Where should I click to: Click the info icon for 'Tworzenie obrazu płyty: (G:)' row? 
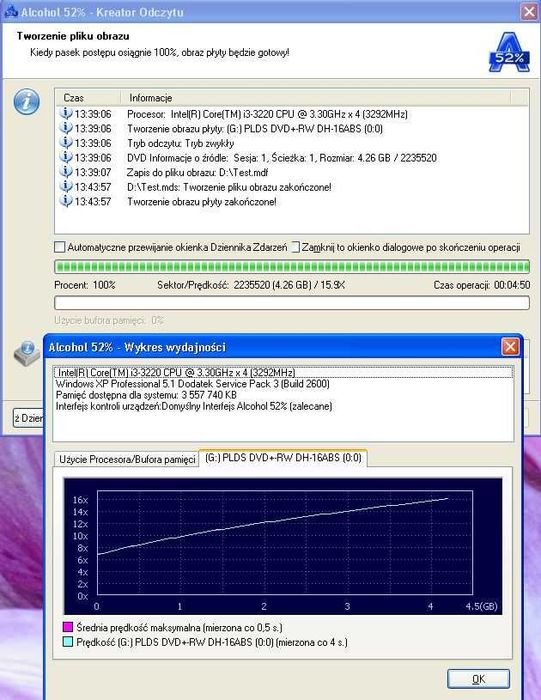click(66, 128)
